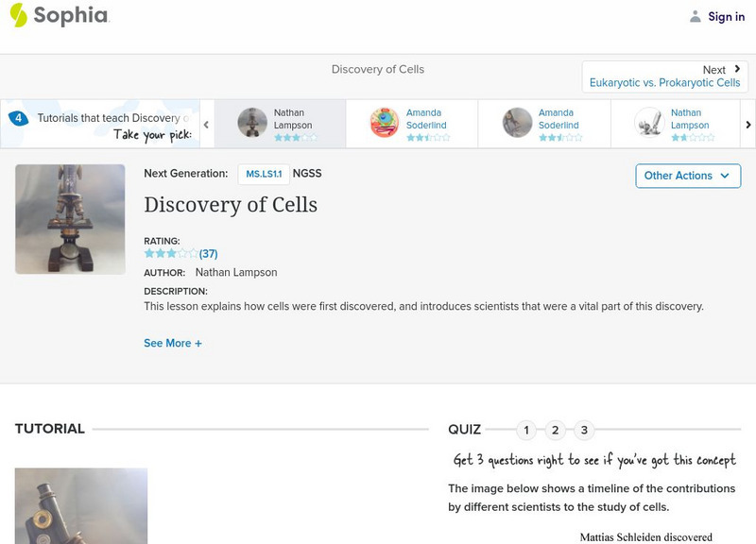Select Nathan Lampson's first tutorial avatar

[x=252, y=123]
